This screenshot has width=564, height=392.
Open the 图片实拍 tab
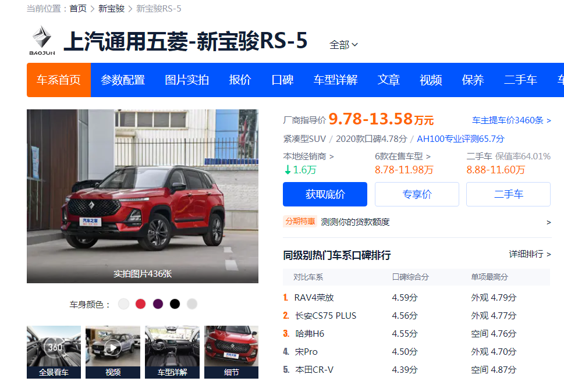[187, 80]
